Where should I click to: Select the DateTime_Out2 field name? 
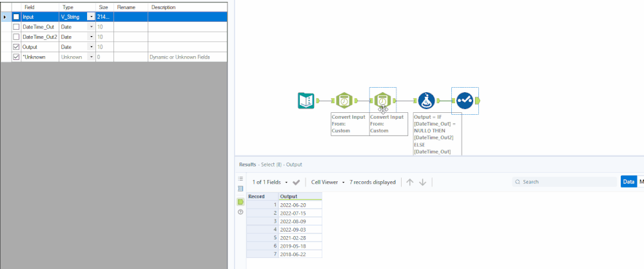coord(40,37)
